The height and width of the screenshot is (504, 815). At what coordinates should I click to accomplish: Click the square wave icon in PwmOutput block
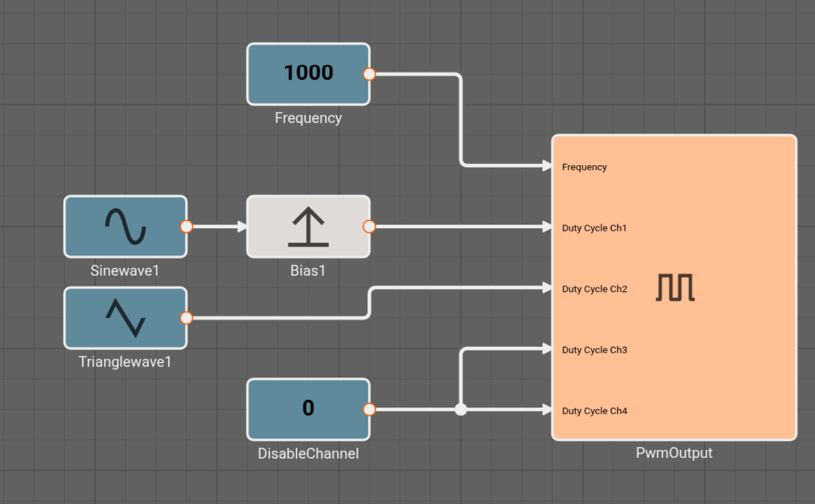pyautogui.click(x=675, y=288)
